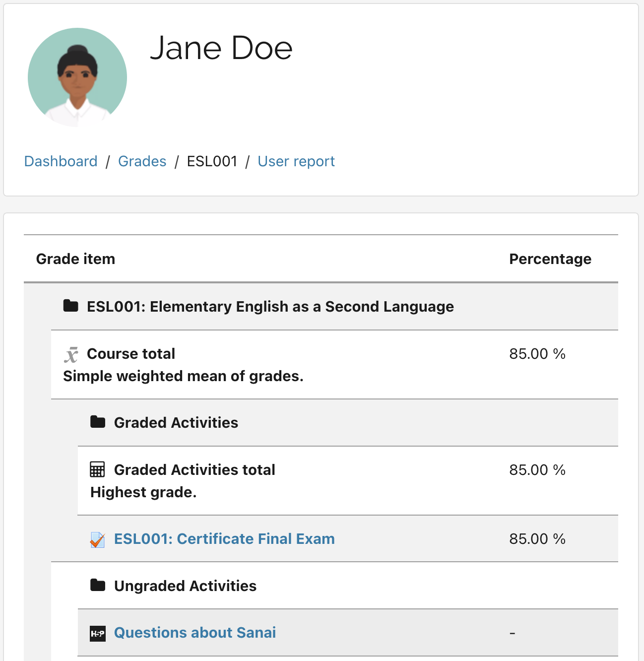
Task: Click the Jane Doe name heading
Action: tap(221, 48)
